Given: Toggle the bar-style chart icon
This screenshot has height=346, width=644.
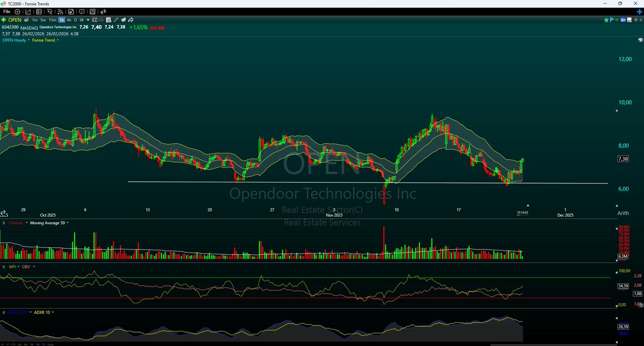Looking at the screenshot, I should click(x=101, y=20).
